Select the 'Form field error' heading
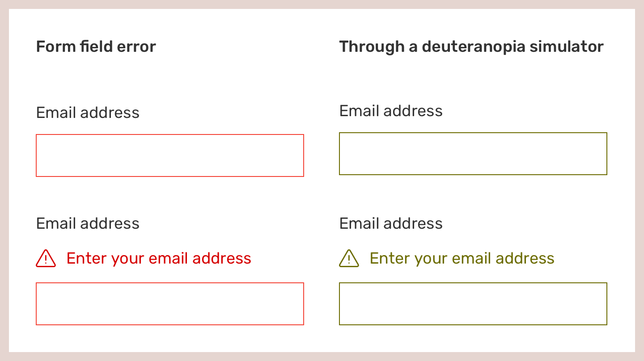This screenshot has height=361, width=644. point(96,46)
